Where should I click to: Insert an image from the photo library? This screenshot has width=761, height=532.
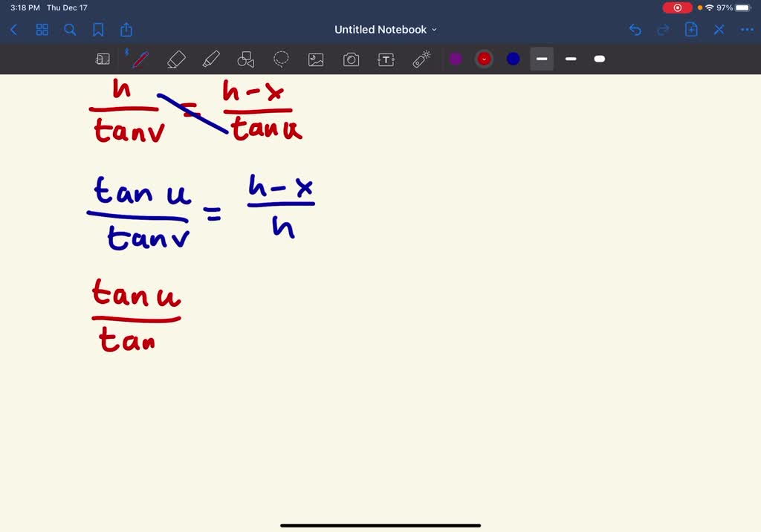click(316, 59)
